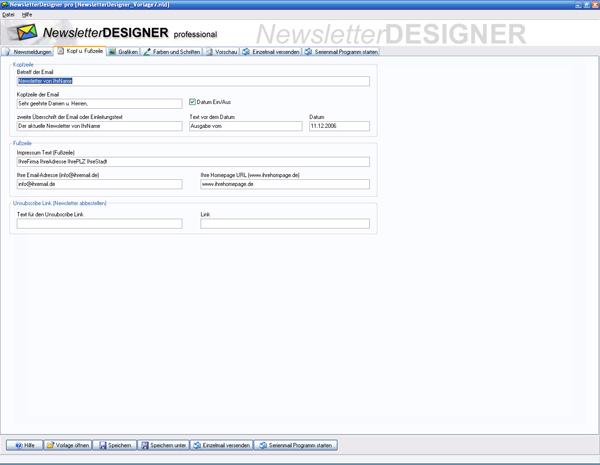This screenshot has height=465, width=600.
Task: Toggle the Datum Ein/Aus checkbox
Action: (x=193, y=101)
